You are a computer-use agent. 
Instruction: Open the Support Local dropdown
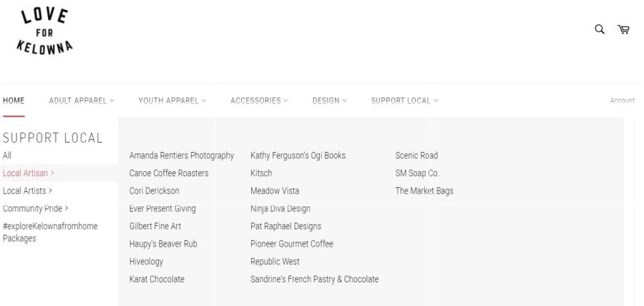[404, 100]
